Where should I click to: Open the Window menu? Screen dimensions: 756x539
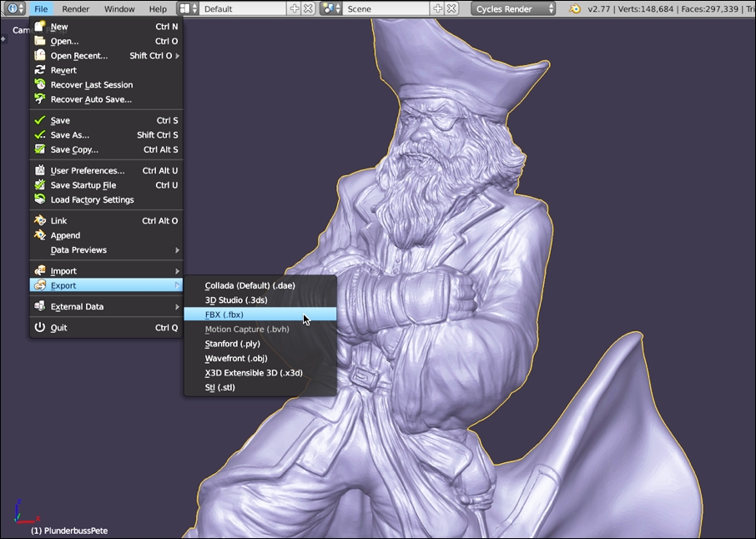[119, 8]
